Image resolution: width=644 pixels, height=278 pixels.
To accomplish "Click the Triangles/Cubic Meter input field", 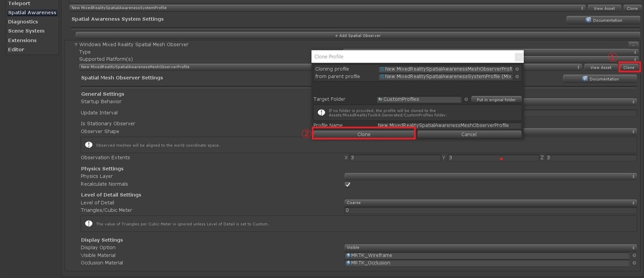I will 491,210.
